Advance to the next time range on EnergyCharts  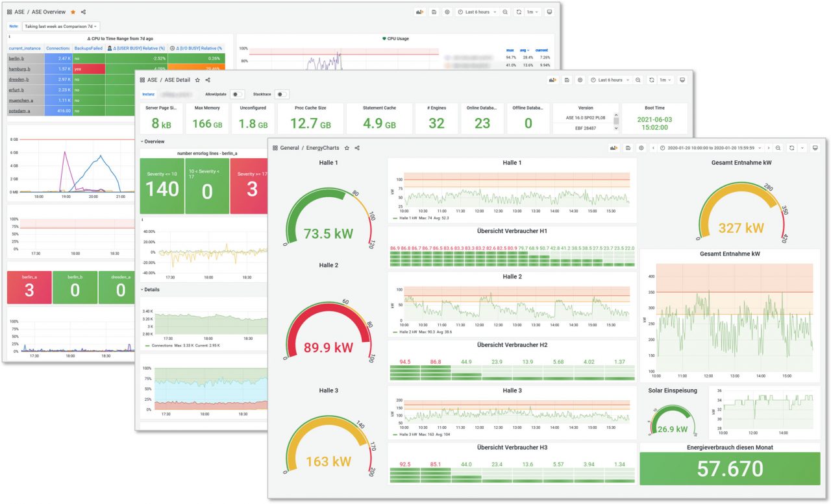click(x=769, y=147)
